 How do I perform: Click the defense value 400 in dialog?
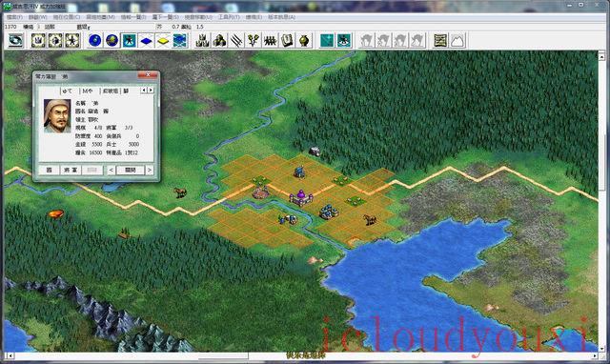[98, 136]
